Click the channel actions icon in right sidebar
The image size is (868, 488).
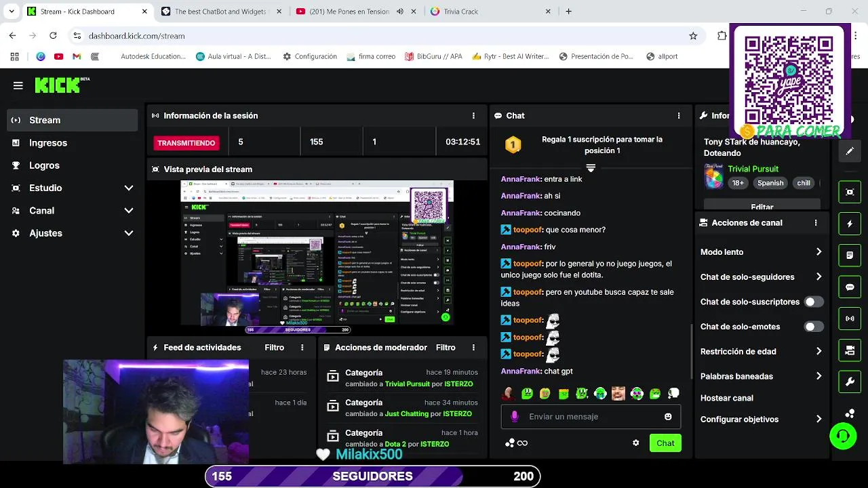pos(850,350)
